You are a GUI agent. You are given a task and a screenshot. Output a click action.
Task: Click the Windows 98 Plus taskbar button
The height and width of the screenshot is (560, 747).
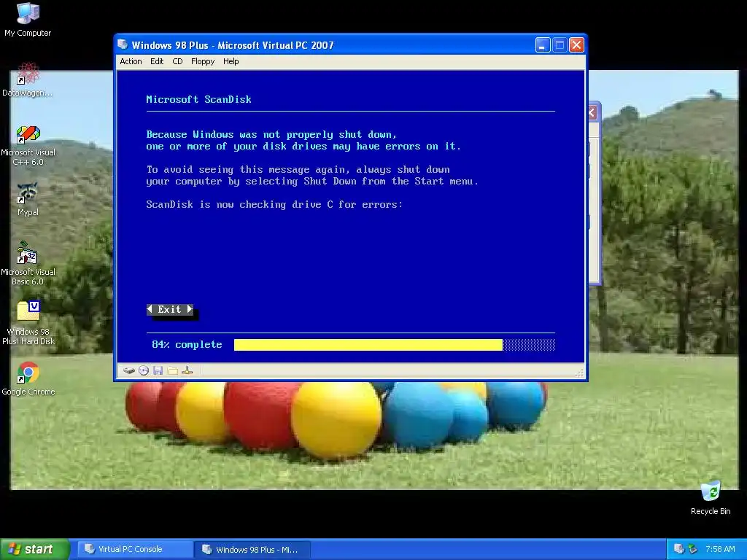pos(252,549)
